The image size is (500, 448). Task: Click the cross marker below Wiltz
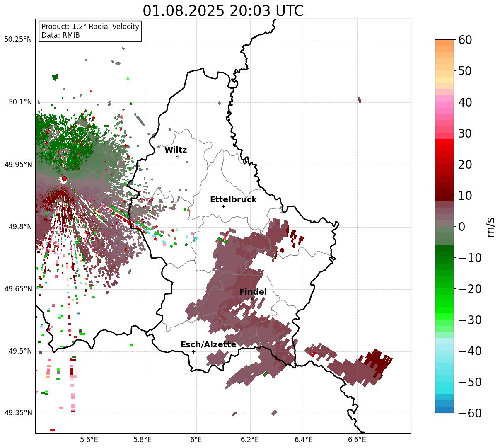pyautogui.click(x=178, y=157)
